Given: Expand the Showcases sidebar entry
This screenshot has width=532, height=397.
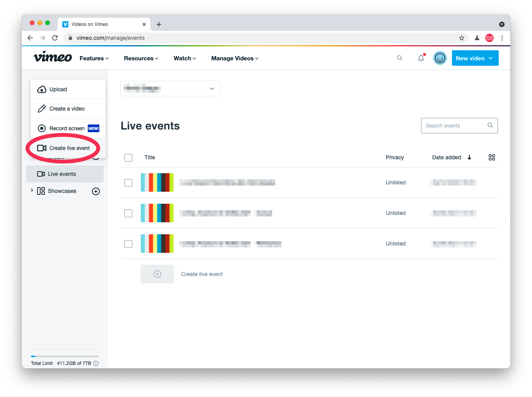Looking at the screenshot, I should pyautogui.click(x=32, y=191).
